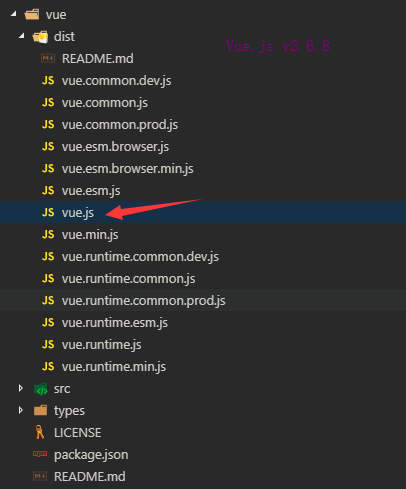Click JS icon of vue.esm.browser.min.js
This screenshot has height=489, width=406.
click(48, 168)
